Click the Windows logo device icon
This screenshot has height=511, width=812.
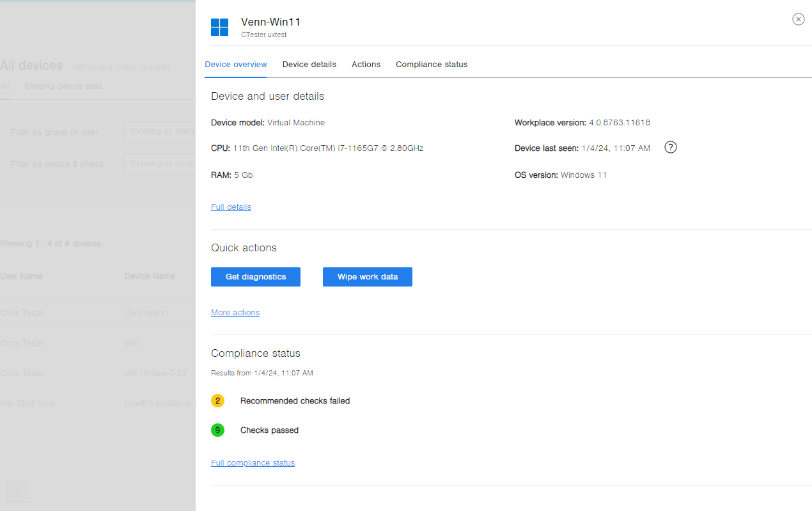pos(219,28)
